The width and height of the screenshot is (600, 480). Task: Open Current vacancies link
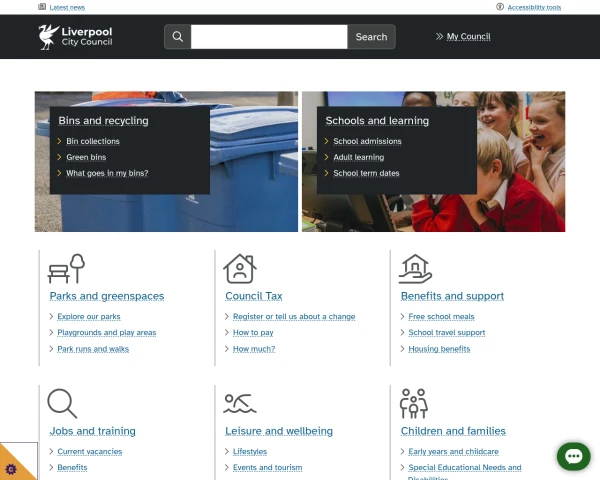pos(90,452)
